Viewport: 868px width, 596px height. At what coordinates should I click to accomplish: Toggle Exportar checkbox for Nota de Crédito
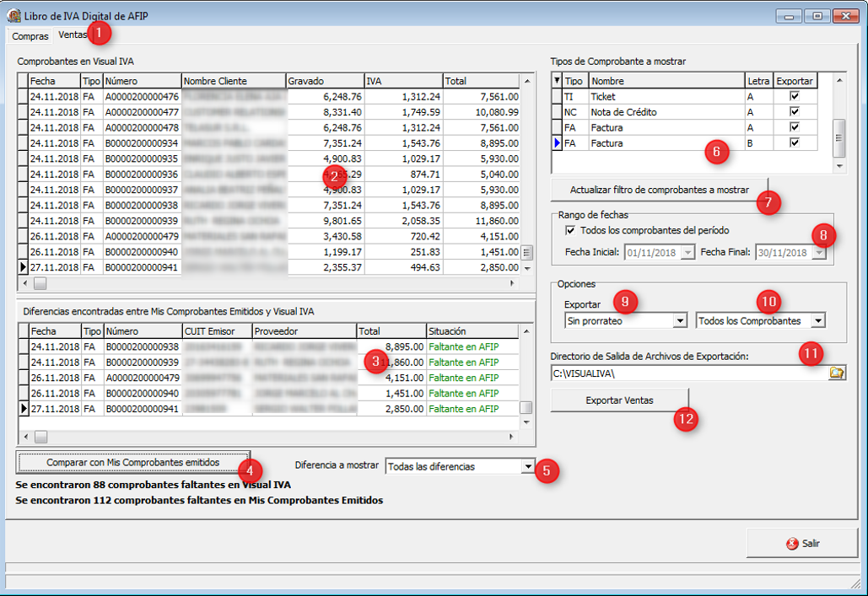793,112
